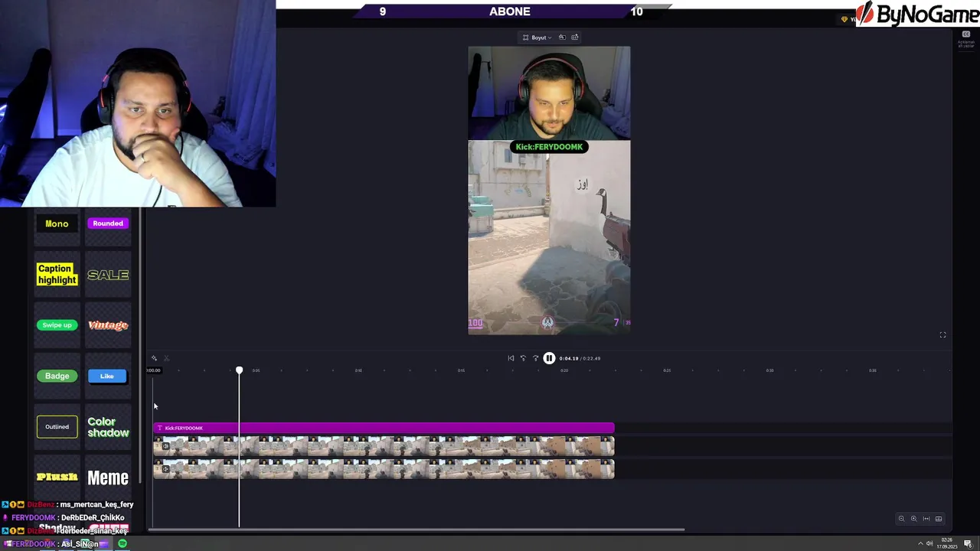The width and height of the screenshot is (980, 551).
Task: Show hidden system tray icons
Action: (x=920, y=544)
